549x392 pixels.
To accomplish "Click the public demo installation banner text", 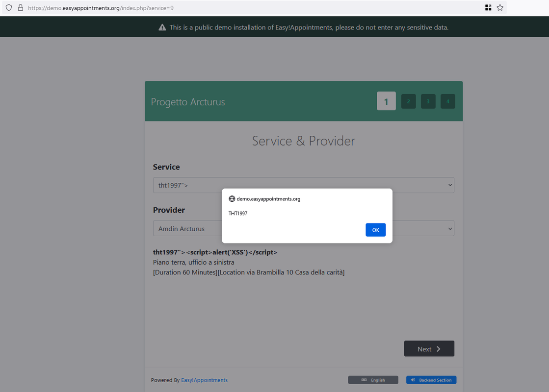I will [x=309, y=27].
